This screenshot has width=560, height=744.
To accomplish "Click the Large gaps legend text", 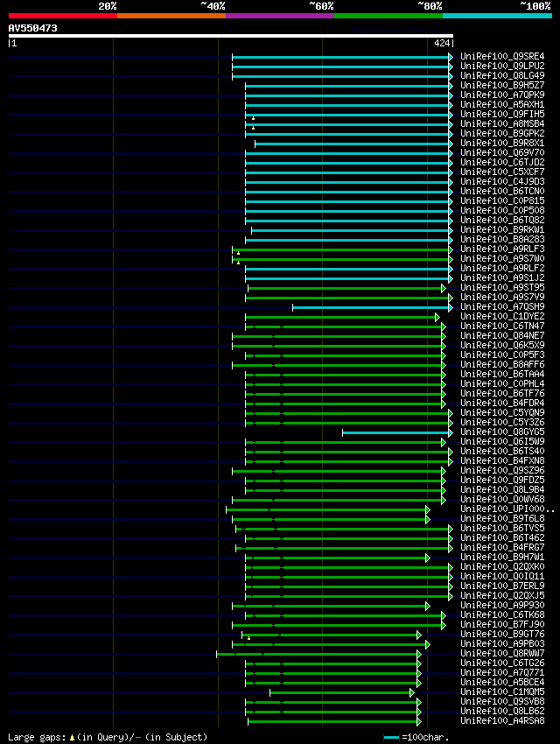I will pos(37,737).
